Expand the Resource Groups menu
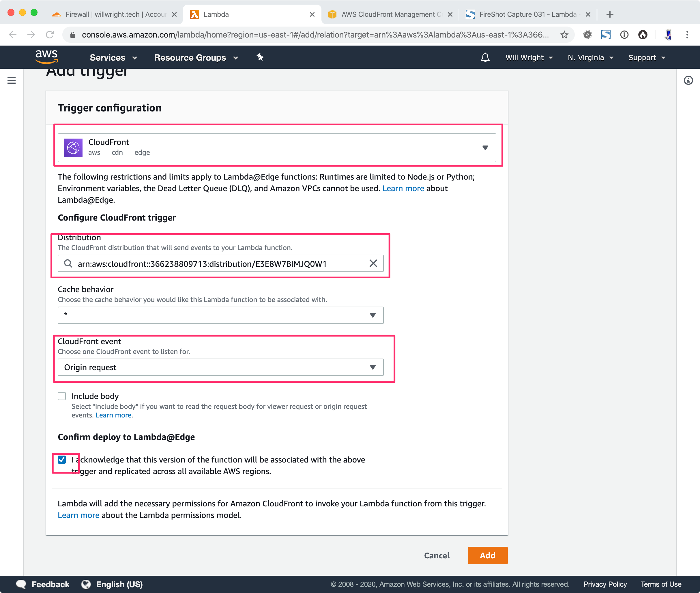 (x=196, y=57)
